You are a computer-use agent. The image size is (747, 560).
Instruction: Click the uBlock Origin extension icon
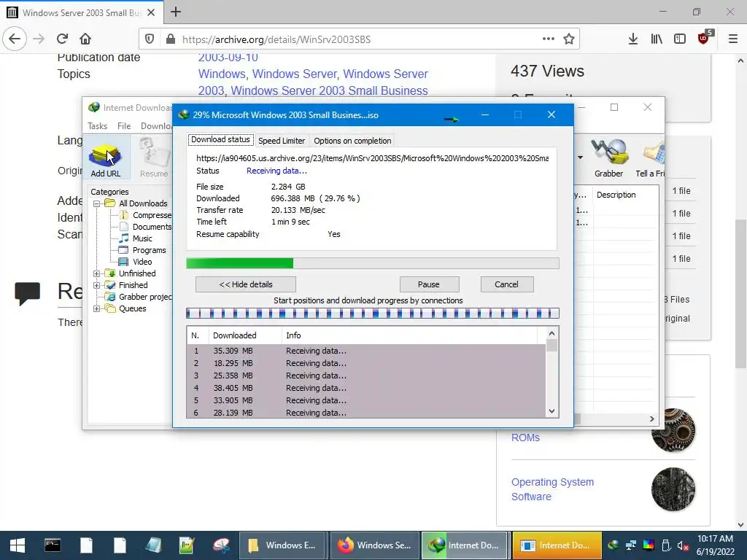(704, 38)
